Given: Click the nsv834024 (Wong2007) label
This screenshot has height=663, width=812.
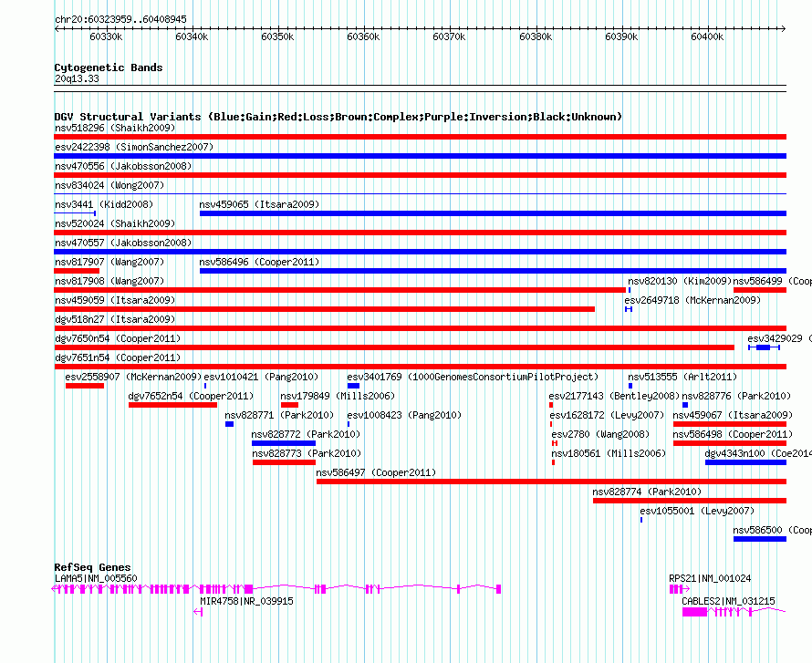Looking at the screenshot, I should (x=109, y=185).
